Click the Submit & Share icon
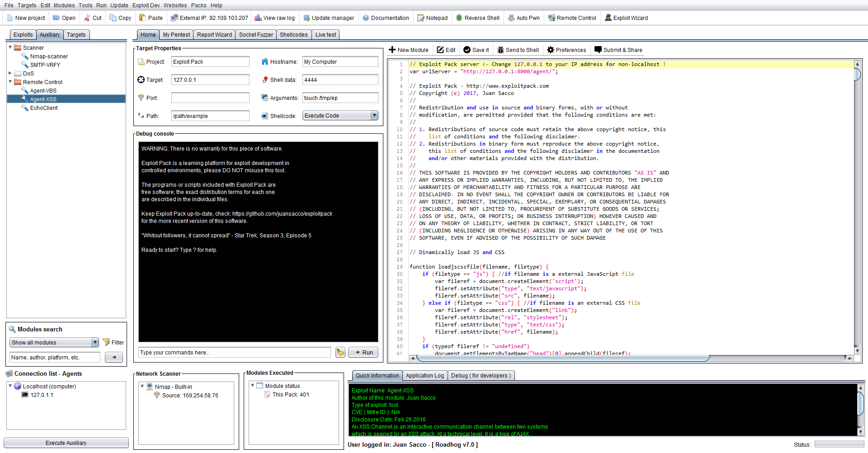Image resolution: width=868 pixels, height=453 pixels. (598, 50)
